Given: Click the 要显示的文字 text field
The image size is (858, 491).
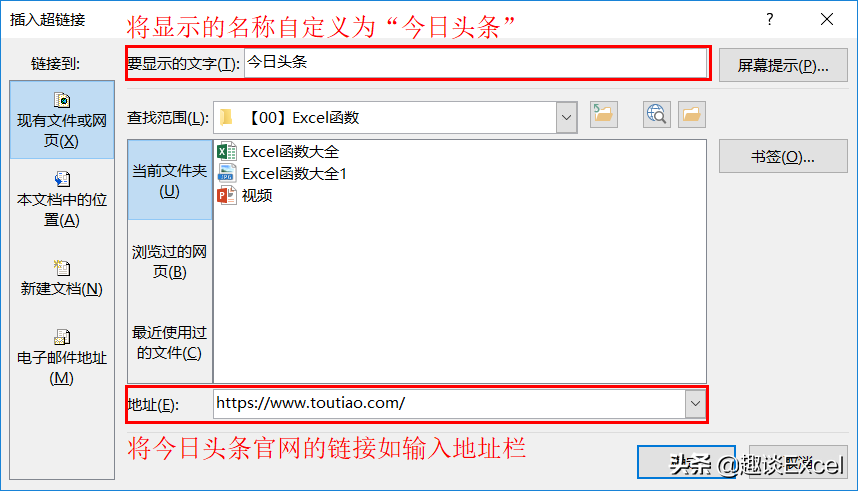Looking at the screenshot, I should [475, 62].
